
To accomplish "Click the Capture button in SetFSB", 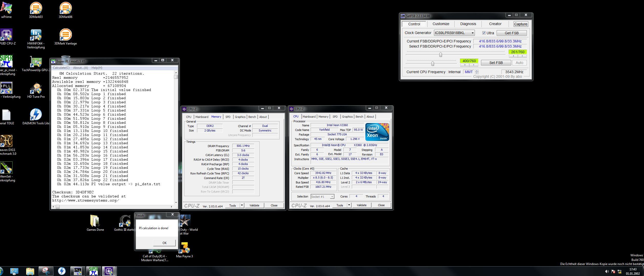I will coord(521,24).
